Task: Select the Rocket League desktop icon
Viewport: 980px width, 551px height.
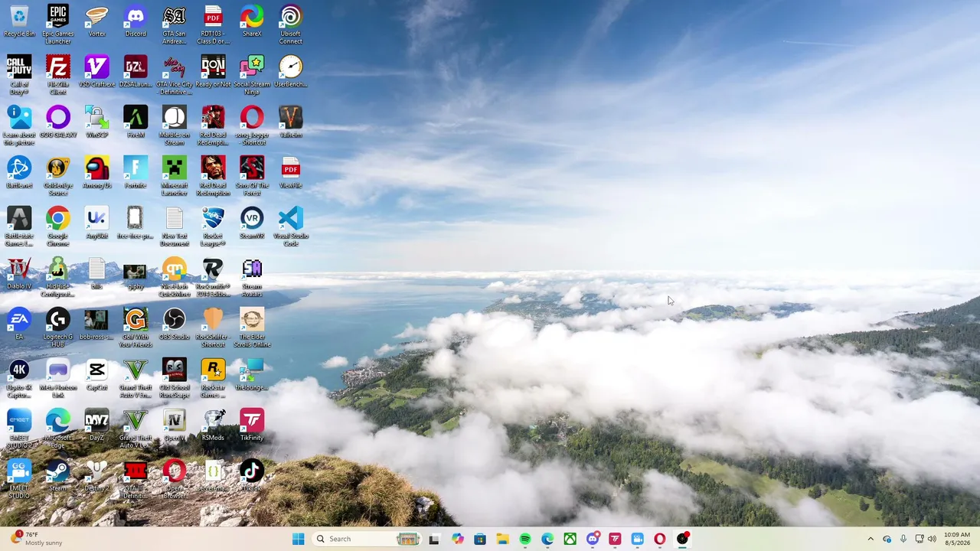Action: (213, 227)
